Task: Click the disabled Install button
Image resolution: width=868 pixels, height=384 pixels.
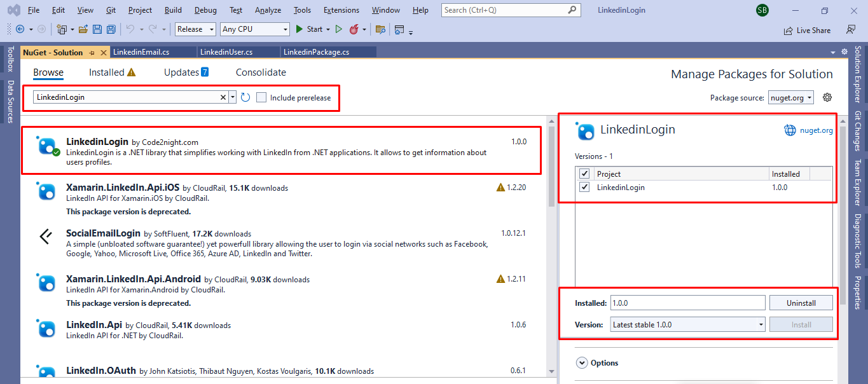Action: pyautogui.click(x=801, y=324)
